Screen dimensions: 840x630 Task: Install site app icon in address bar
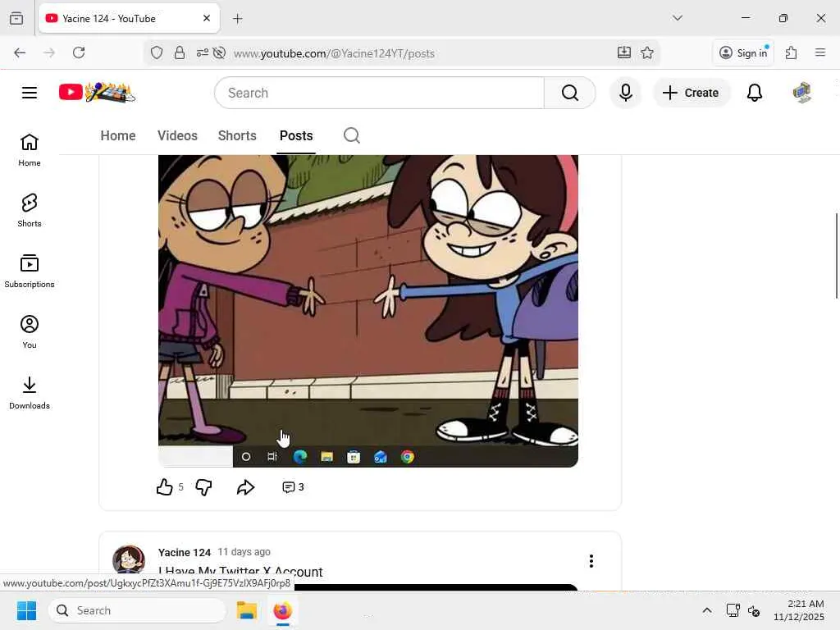(624, 52)
